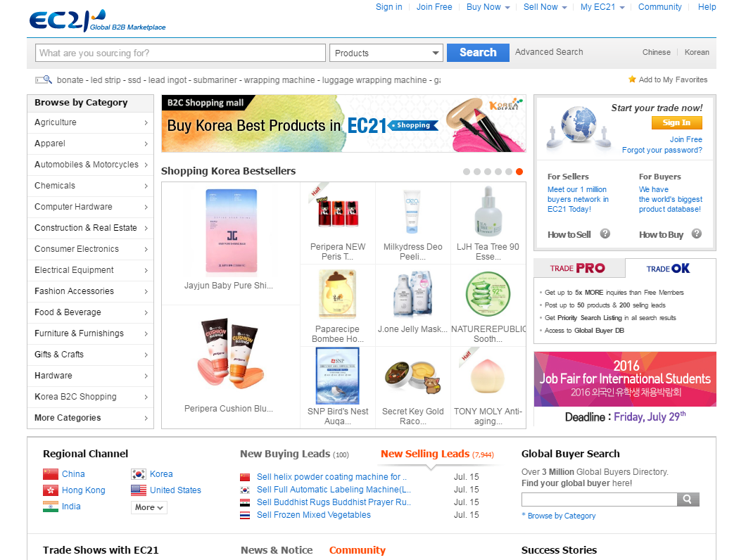This screenshot has width=746, height=560.
Task: Click the Global Buyer Search magnifier button
Action: point(688,499)
